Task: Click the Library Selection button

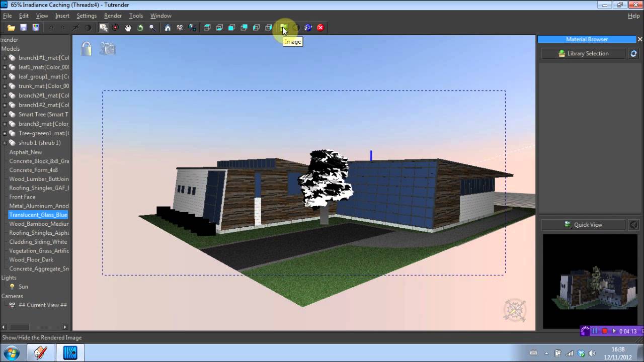Action: 584,53
